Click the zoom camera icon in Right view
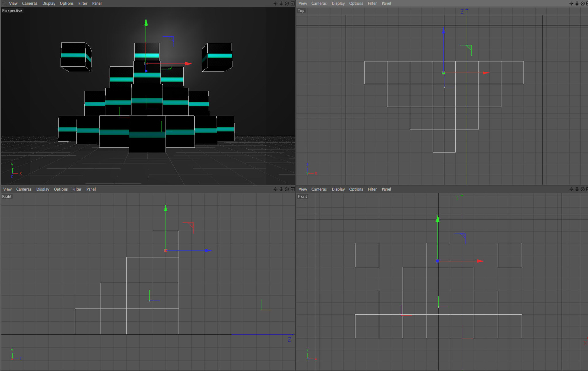The width and height of the screenshot is (588, 371). click(x=281, y=189)
